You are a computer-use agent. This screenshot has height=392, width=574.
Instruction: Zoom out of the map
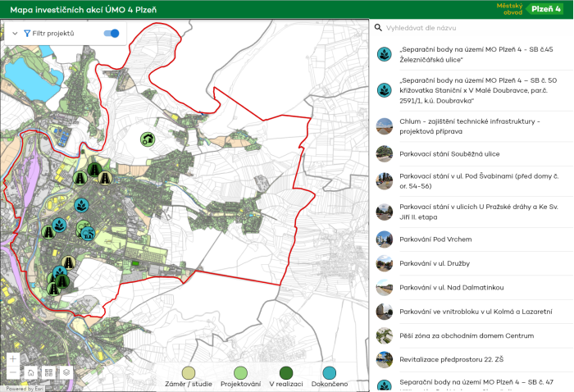tap(12, 371)
